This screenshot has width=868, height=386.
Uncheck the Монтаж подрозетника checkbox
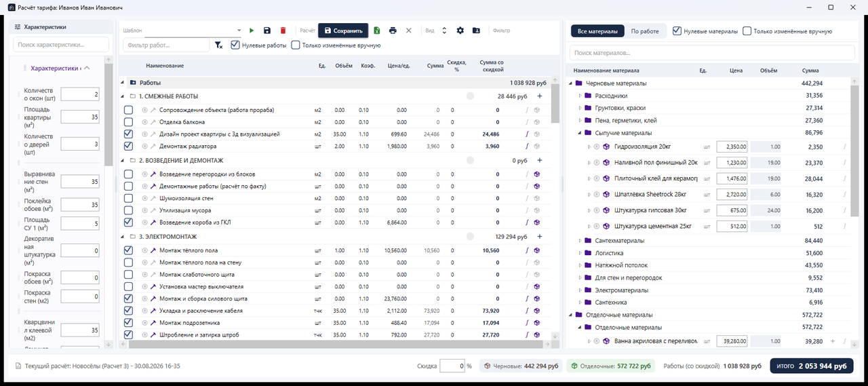pos(129,323)
